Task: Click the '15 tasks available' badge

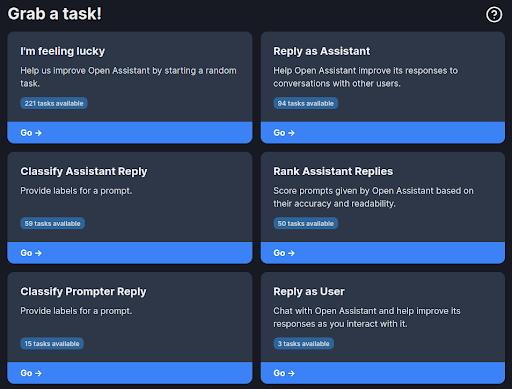Action: tap(52, 343)
